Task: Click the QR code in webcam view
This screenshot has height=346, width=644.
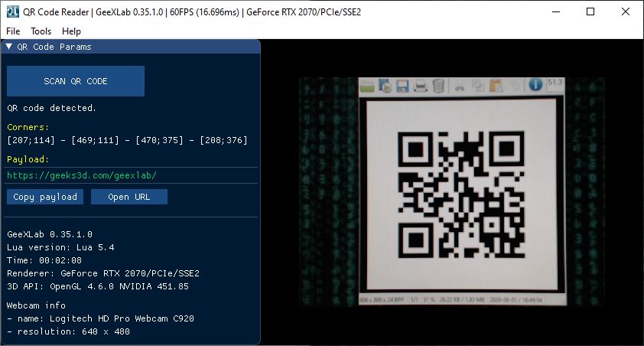Action: 462,194
